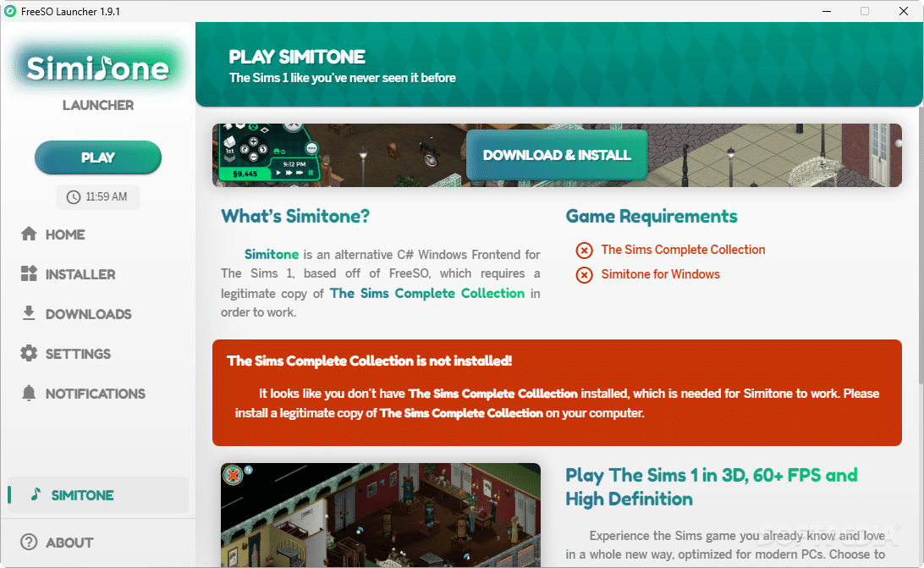Click the LAUNCHER label under the logo
The image size is (924, 568).
[98, 105]
